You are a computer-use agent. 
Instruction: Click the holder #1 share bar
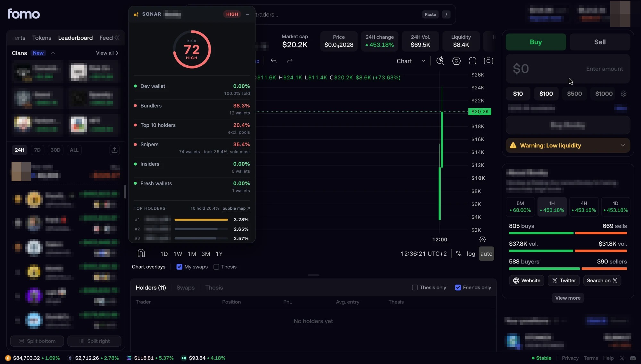point(201,220)
